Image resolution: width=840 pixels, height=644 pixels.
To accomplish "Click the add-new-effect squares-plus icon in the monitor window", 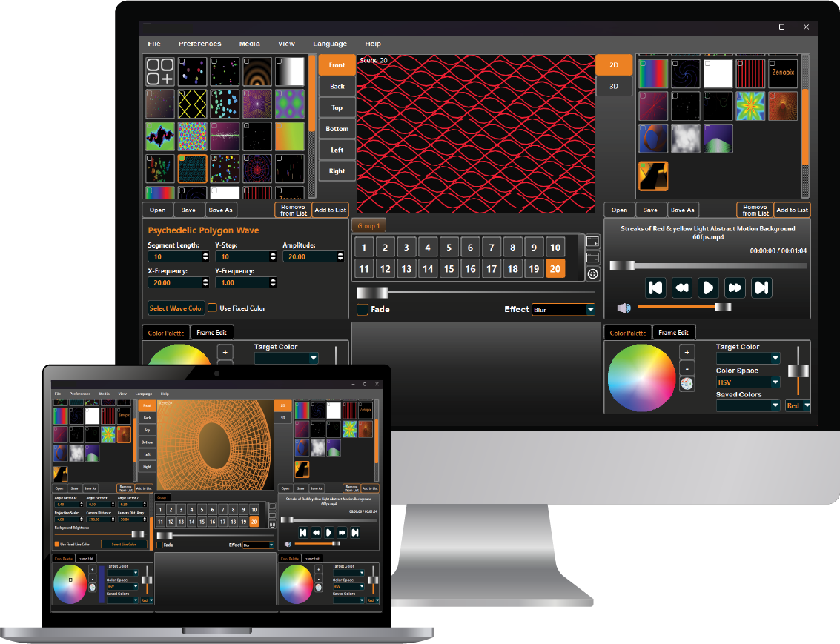I will 160,72.
